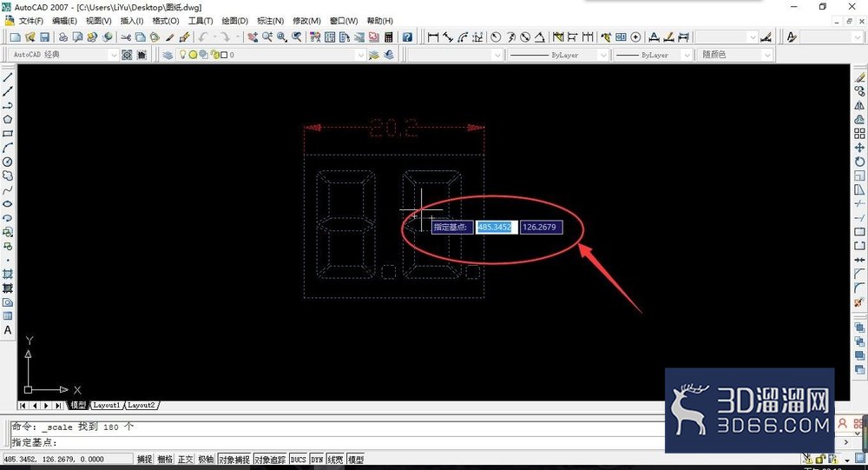
Task: Open the Layer Properties Manager icon
Action: [x=168, y=55]
